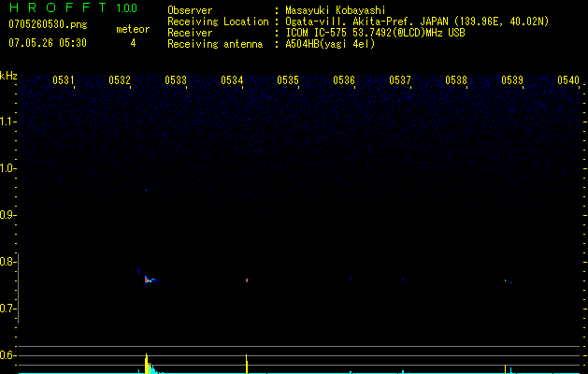Click the HROFFT 1.0.0 title text

tap(73, 7)
